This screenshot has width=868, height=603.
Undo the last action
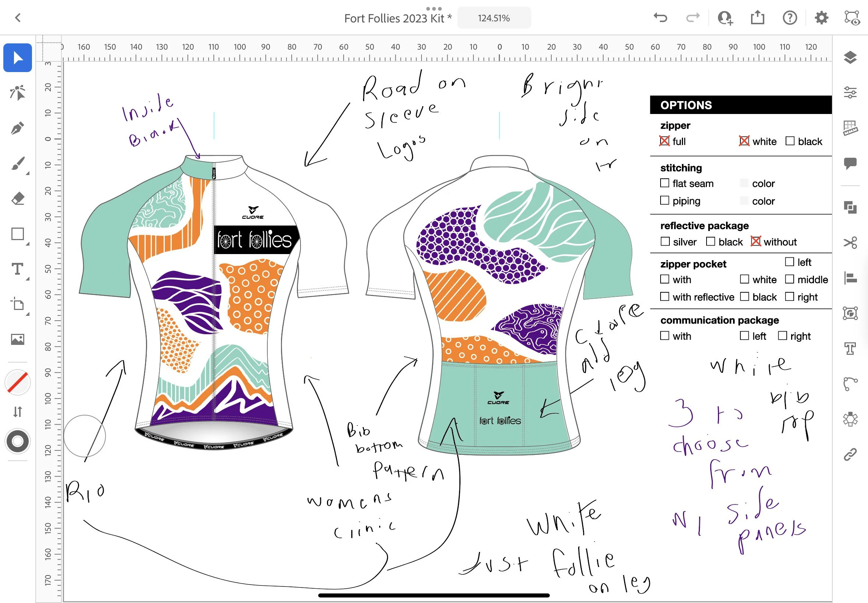tap(660, 18)
